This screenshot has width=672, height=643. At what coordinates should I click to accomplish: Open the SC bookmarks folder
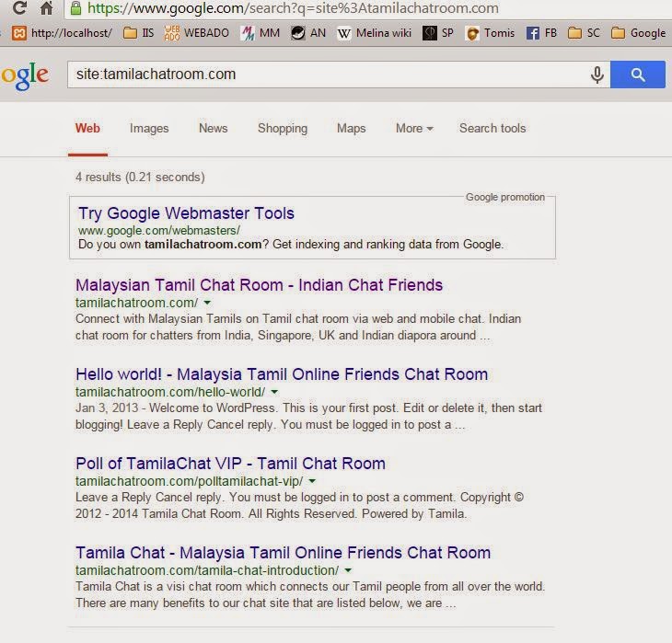tap(584, 33)
